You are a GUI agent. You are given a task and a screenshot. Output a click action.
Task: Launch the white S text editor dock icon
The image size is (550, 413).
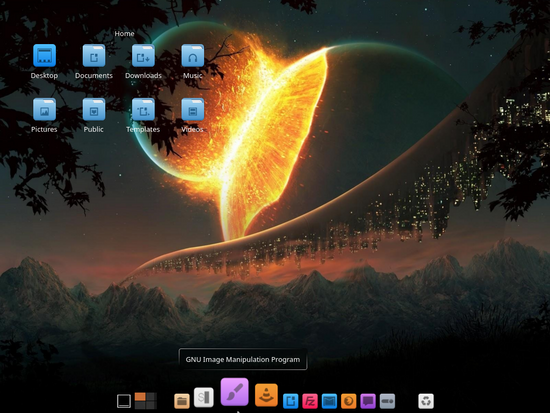point(204,397)
